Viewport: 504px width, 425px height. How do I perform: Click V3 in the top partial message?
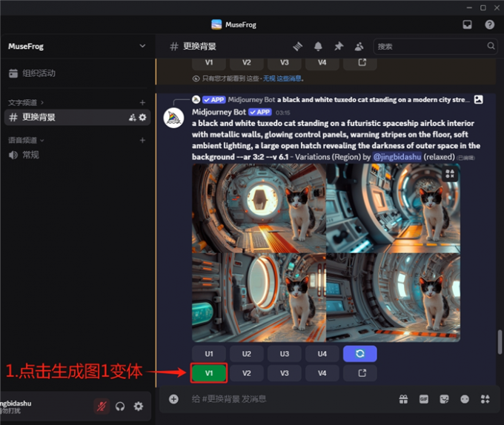(x=285, y=63)
